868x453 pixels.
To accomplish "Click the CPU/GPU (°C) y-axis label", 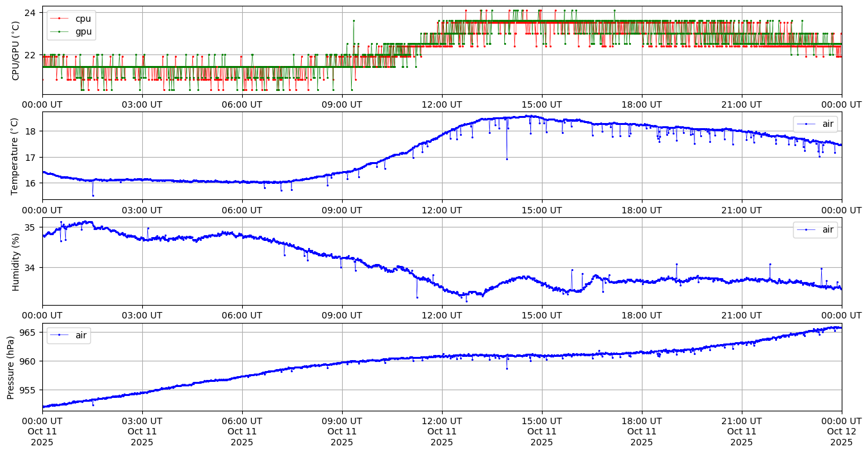I will (x=16, y=51).
